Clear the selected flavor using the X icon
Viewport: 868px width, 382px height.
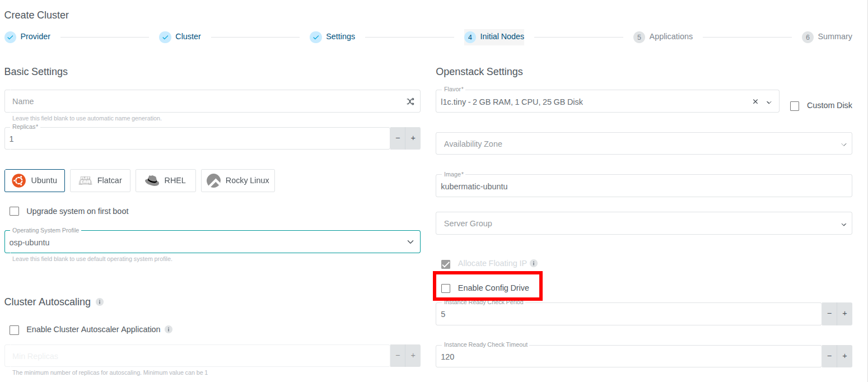pos(755,101)
